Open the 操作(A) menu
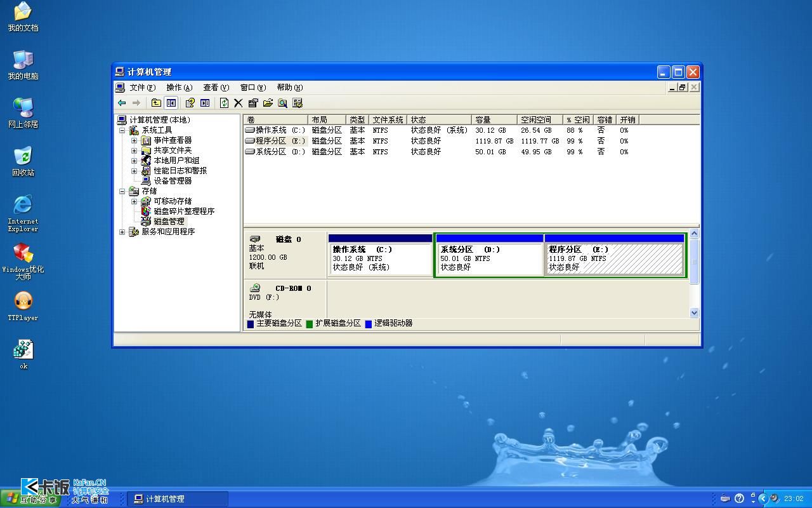This screenshot has width=812, height=508. 179,88
